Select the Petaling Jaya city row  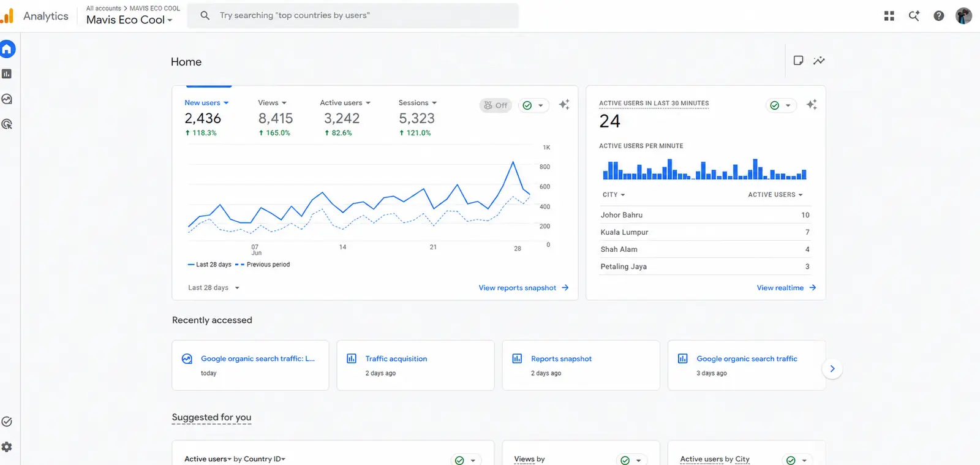point(705,267)
